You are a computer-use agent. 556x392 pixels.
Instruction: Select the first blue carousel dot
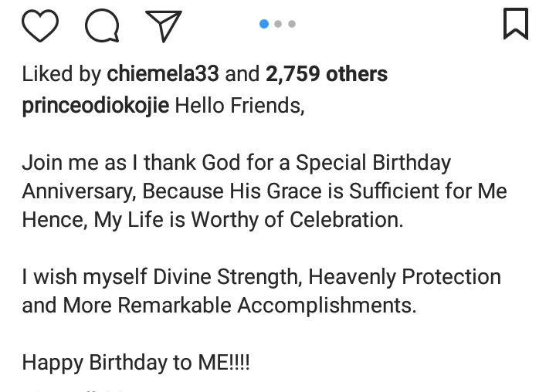coord(264,24)
